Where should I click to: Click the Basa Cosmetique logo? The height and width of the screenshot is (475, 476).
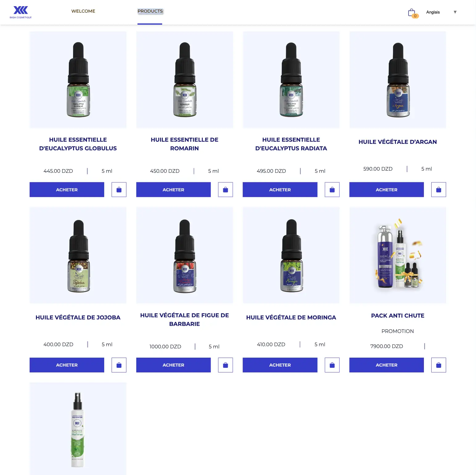point(21,12)
